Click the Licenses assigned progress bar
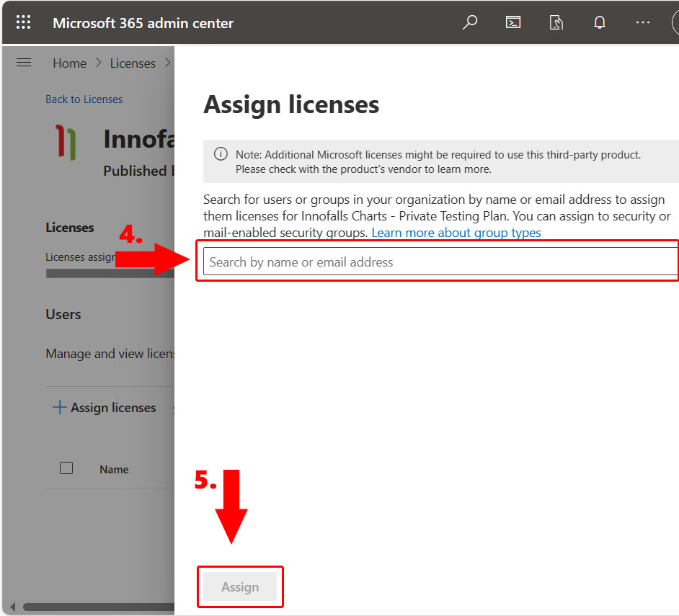Screen dimensions: 679x616 (108, 274)
